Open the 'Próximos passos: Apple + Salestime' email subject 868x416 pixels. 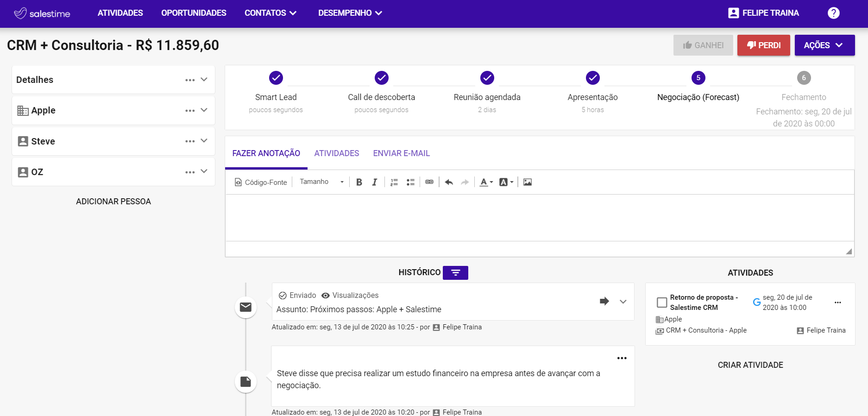pos(359,309)
